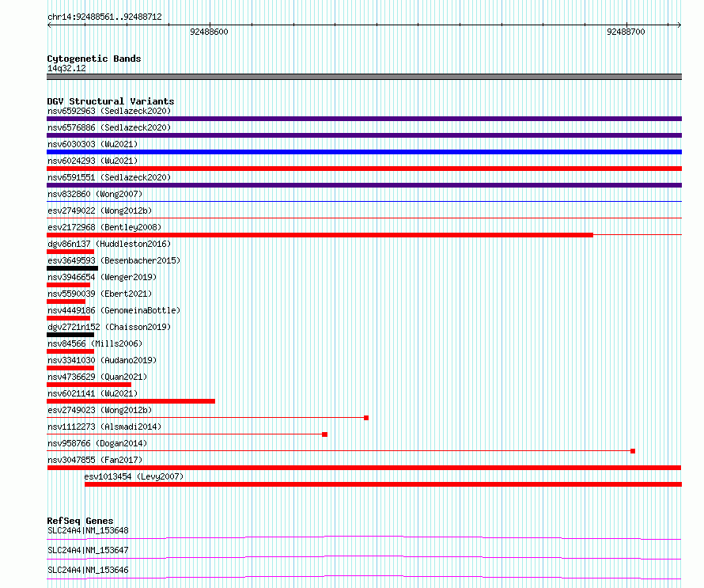Image resolution: width=704 pixels, height=588 pixels.
Task: Open variant nsv6592963 (Sedlazeck2020) label
Action: coord(109,111)
